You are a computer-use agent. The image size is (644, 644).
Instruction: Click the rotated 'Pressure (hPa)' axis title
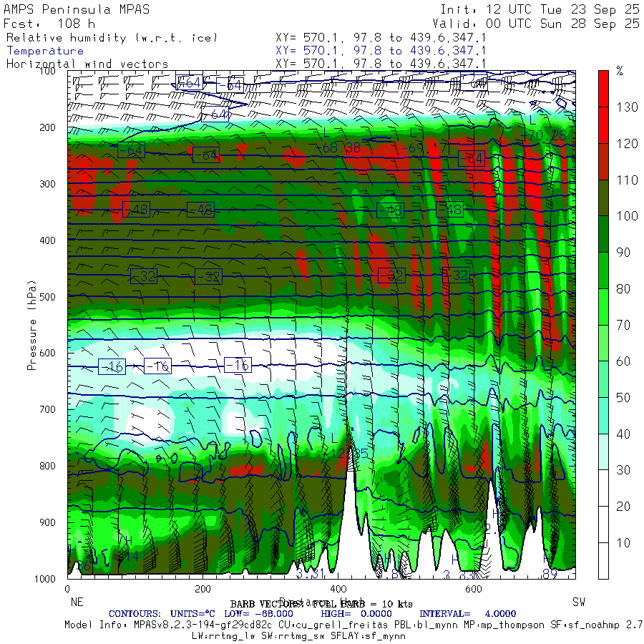pos(31,326)
